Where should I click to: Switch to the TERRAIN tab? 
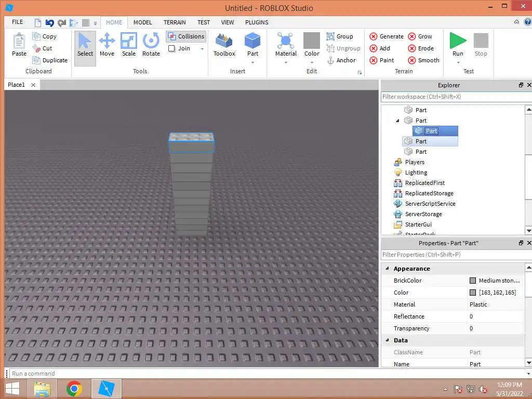tap(175, 22)
